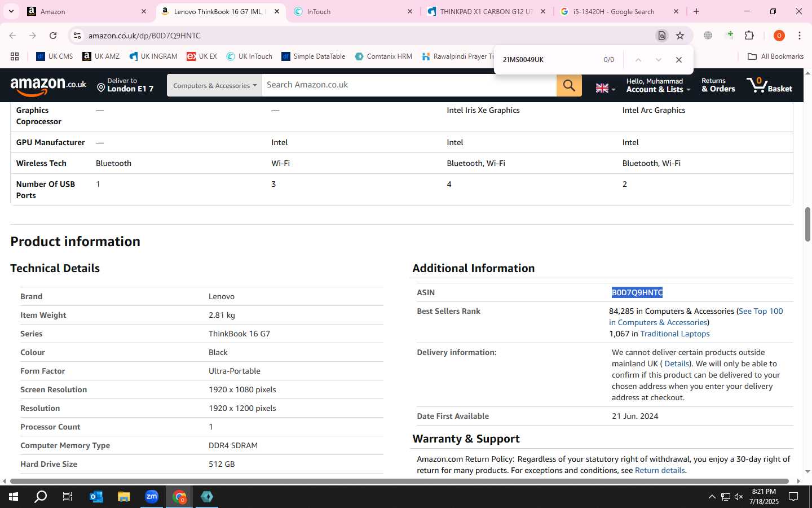The width and height of the screenshot is (812, 508).
Task: Click See Top 100 in Computers link
Action: [x=696, y=317]
